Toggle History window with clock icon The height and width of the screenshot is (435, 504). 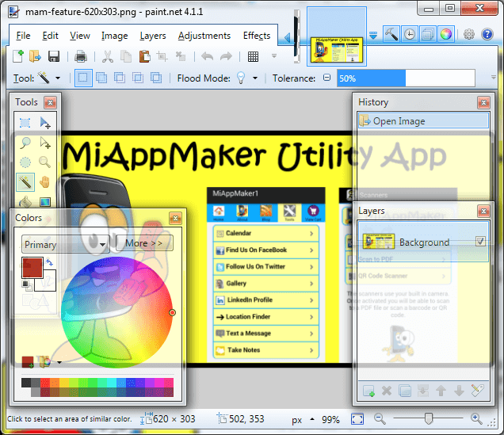(410, 34)
